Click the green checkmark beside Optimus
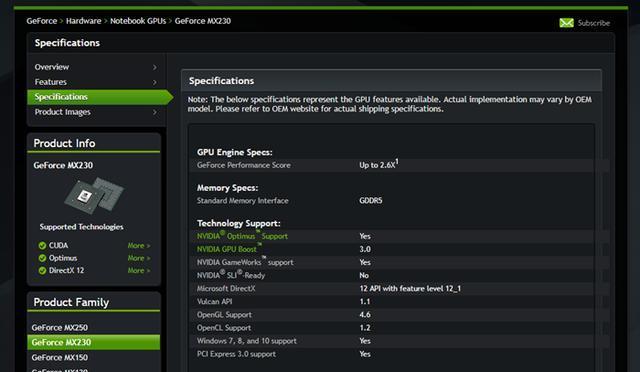This screenshot has width=640, height=372. click(42, 258)
